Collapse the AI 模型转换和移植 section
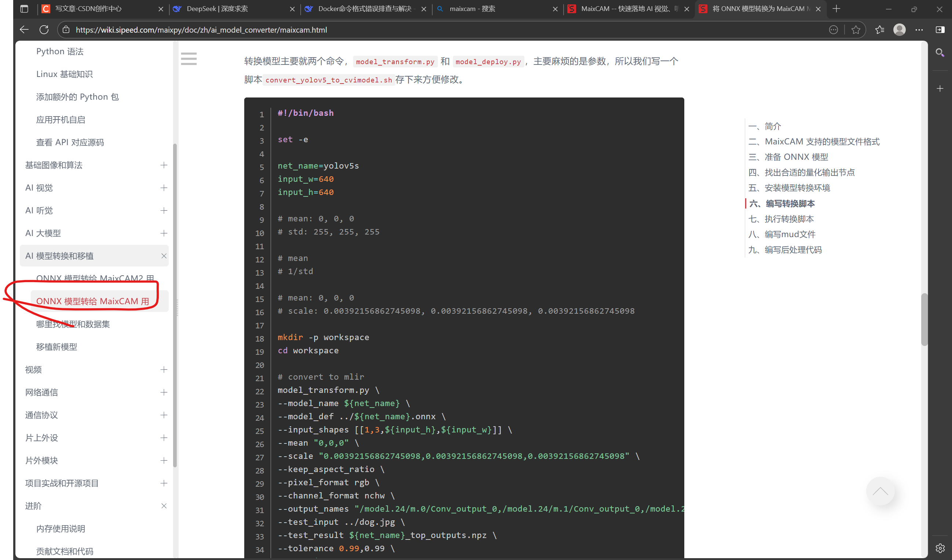 pyautogui.click(x=164, y=256)
